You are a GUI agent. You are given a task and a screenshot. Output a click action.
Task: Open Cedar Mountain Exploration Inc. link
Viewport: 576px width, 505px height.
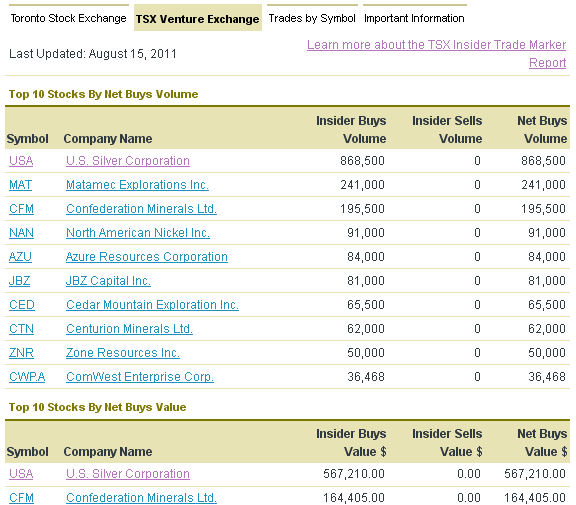[x=152, y=305]
